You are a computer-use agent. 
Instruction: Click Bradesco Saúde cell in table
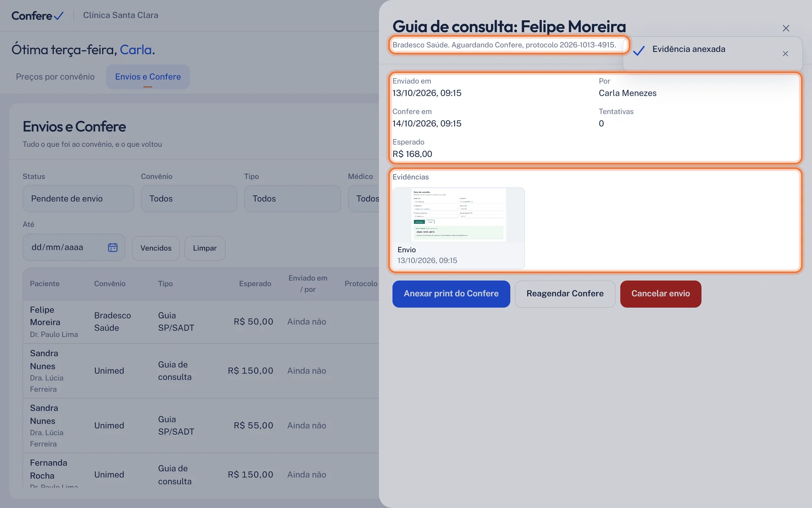click(x=112, y=322)
